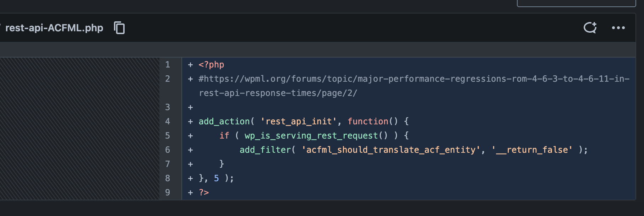Select line number 3
This screenshot has width=644, height=216.
[x=168, y=107]
